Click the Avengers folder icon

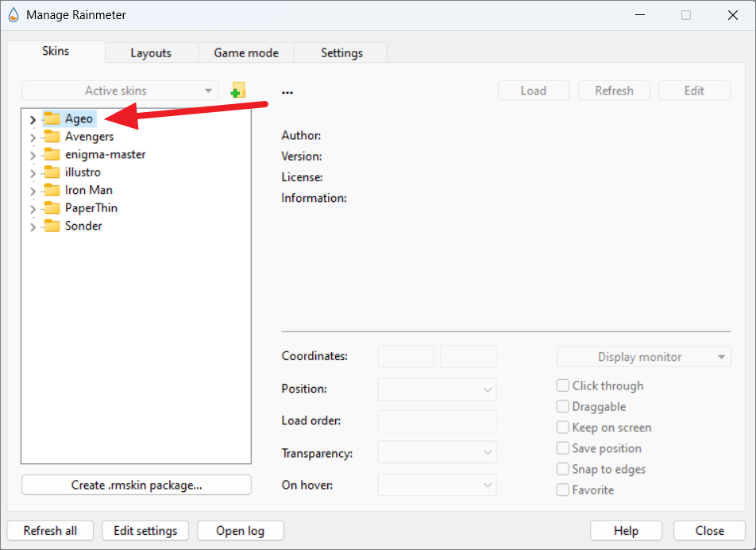tap(52, 137)
